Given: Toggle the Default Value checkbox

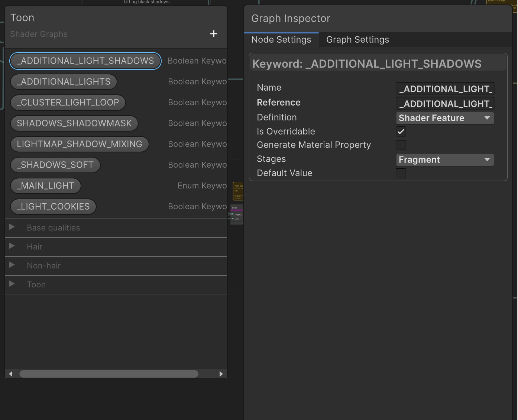Looking at the screenshot, I should click(401, 173).
